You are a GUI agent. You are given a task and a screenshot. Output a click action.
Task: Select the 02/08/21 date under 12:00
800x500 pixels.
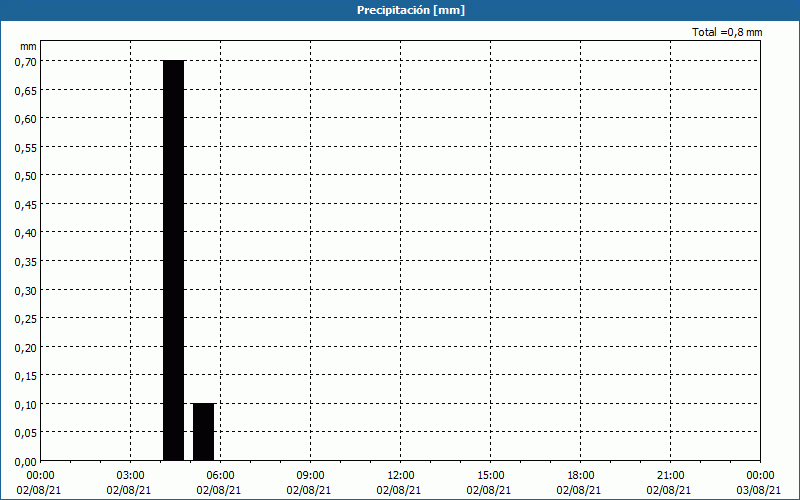click(399, 490)
